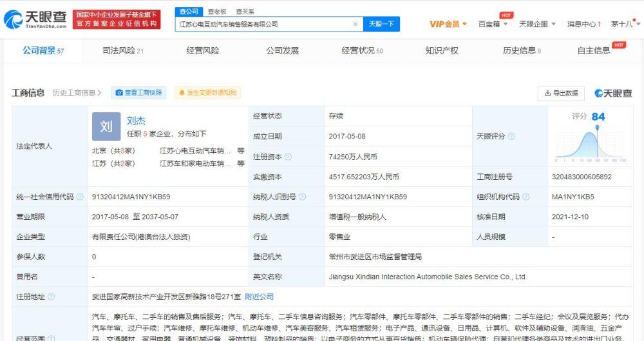Select the 经营风险 tab
Viewport: 644px width, 341px height.
[x=202, y=50]
